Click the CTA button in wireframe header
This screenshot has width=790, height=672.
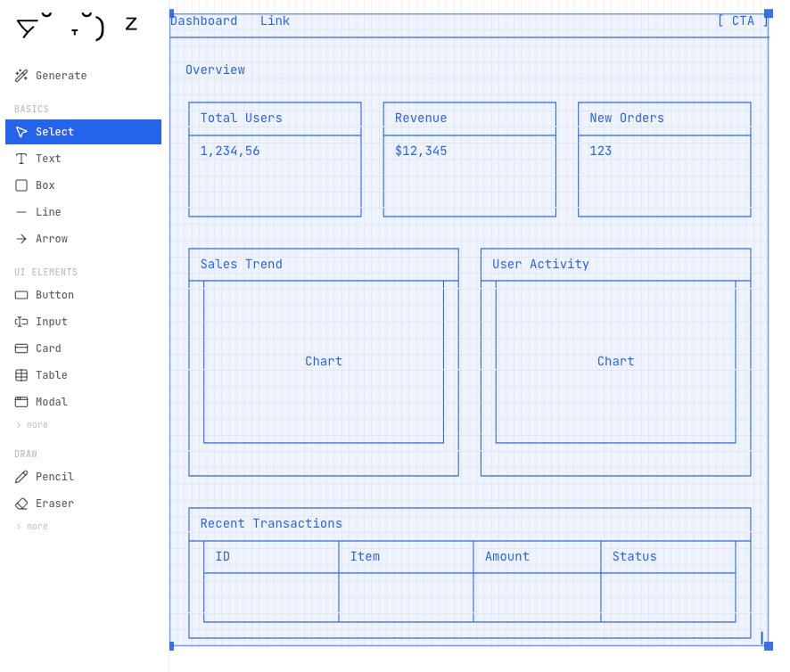[x=742, y=21]
